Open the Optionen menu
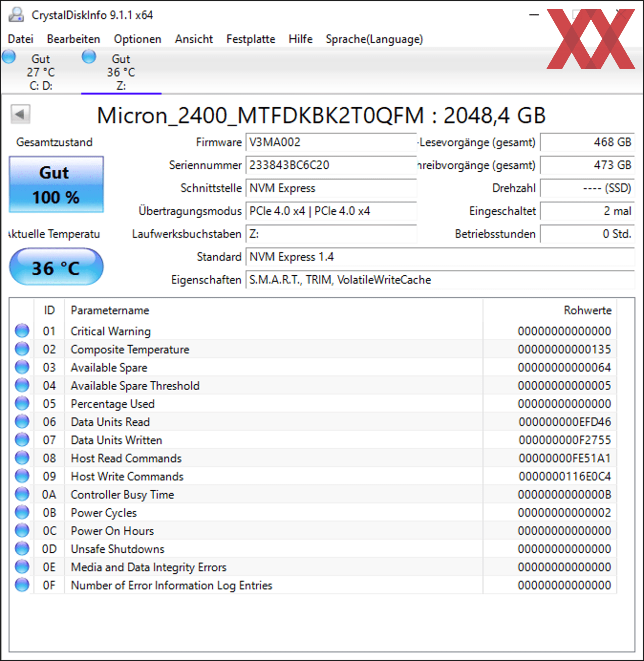 (x=137, y=39)
